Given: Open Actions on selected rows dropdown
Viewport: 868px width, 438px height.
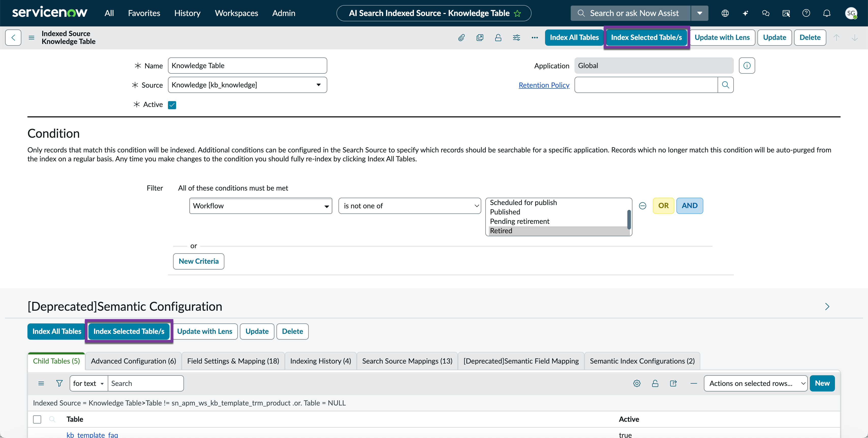Looking at the screenshot, I should pyautogui.click(x=755, y=383).
